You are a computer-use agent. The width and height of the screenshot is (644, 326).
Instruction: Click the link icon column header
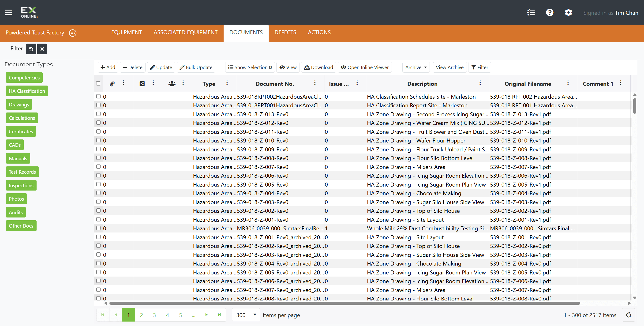(x=112, y=84)
